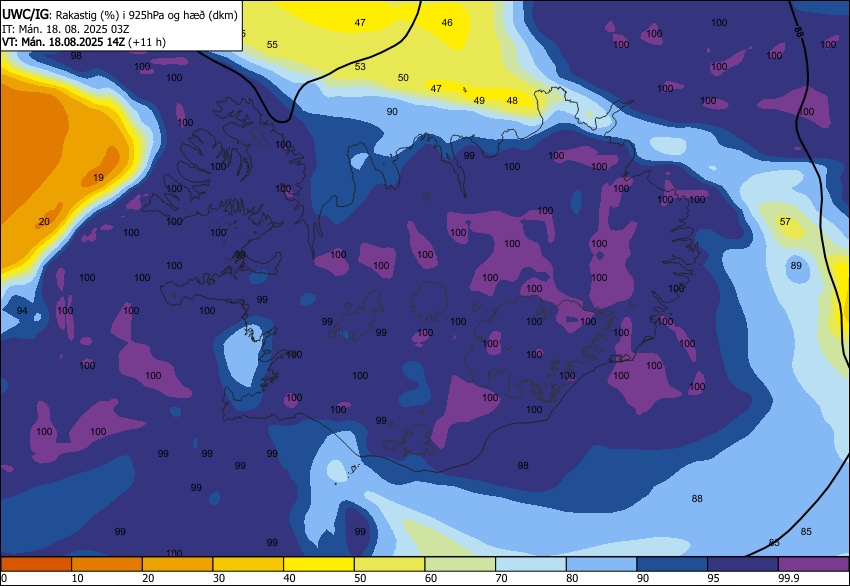
Task: Select the value 49 in the yellow band
Action: point(479,101)
